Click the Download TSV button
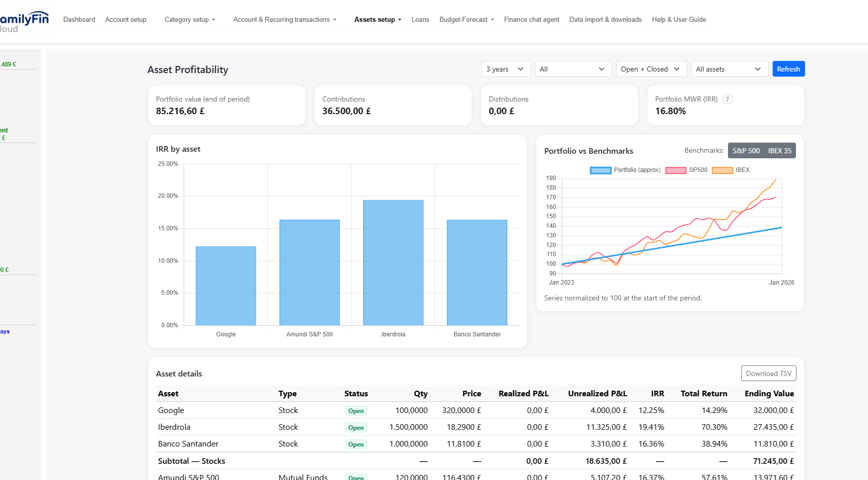This screenshot has width=868, height=480. tap(769, 373)
